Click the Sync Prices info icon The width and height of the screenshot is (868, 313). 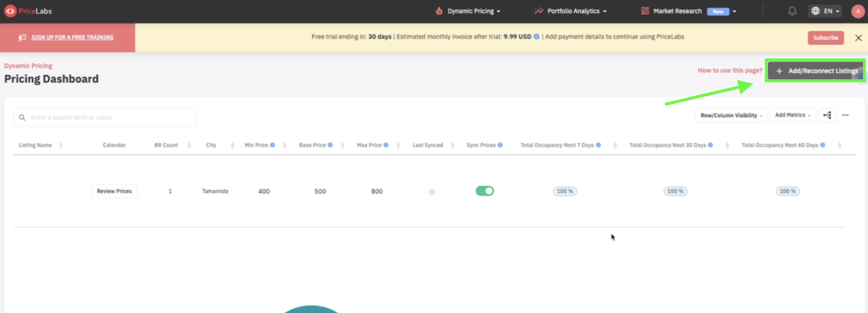[500, 145]
